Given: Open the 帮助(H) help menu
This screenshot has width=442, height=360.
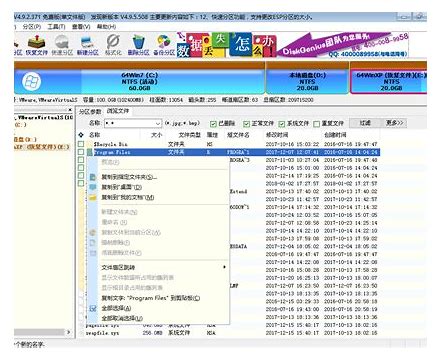Looking at the screenshot, I should [106, 27].
